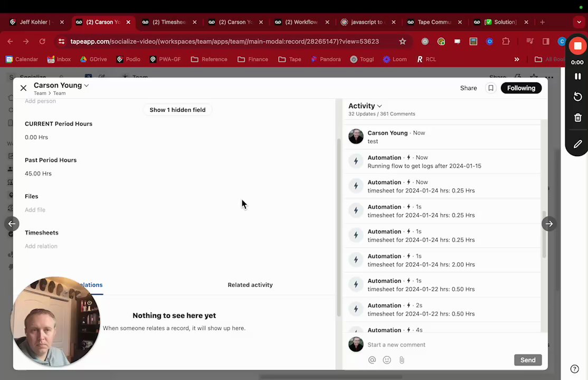Click Add file under Files
This screenshot has width=588, height=380.
coord(35,210)
